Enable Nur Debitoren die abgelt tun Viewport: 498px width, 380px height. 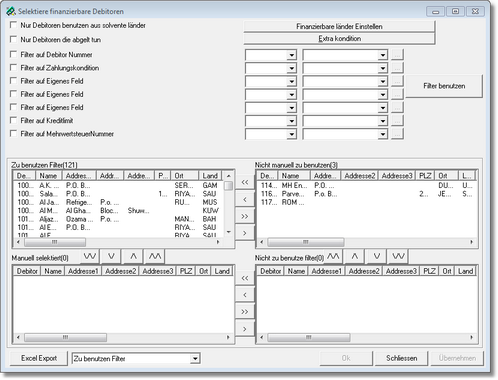13,39
